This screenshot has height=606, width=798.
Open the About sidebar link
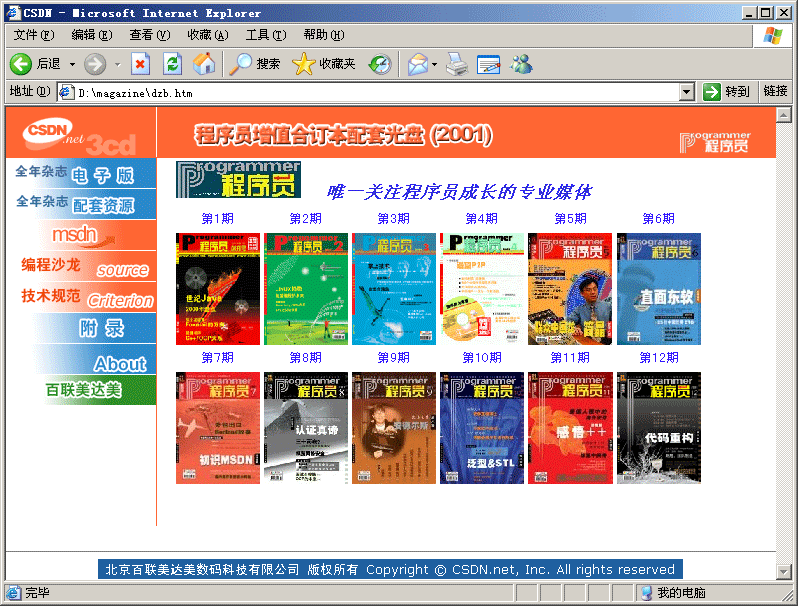point(81,359)
